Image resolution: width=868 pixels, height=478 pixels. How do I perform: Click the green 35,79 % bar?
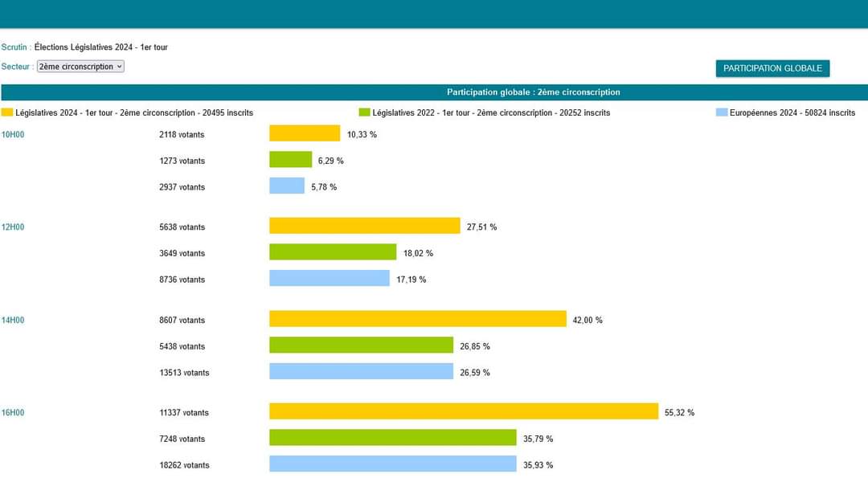(393, 438)
